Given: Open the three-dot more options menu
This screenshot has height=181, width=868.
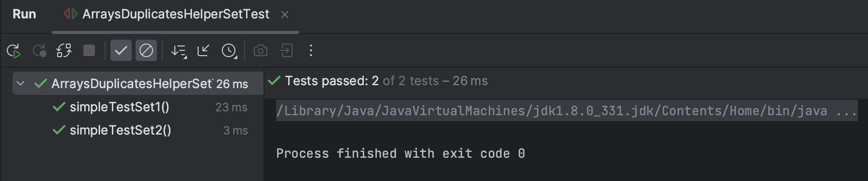Looking at the screenshot, I should pos(311,50).
